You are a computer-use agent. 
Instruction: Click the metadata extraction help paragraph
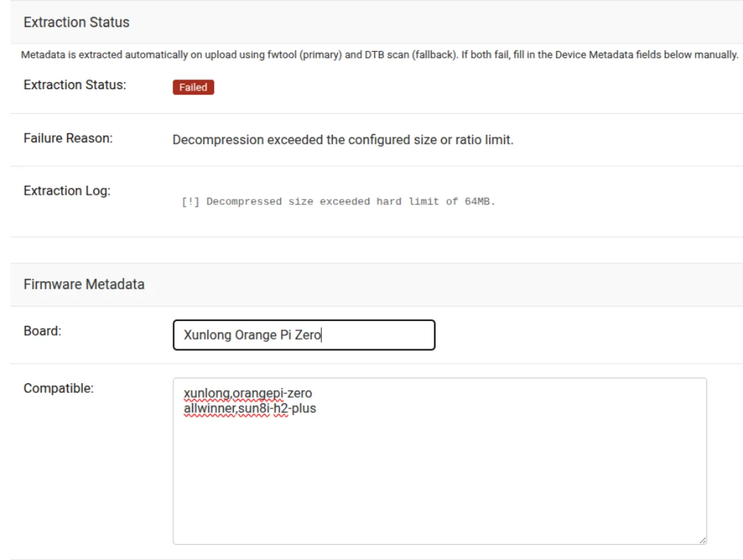coord(380,55)
